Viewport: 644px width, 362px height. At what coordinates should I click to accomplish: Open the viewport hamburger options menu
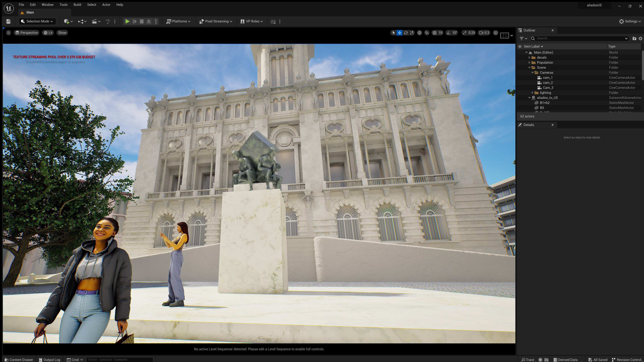click(9, 33)
